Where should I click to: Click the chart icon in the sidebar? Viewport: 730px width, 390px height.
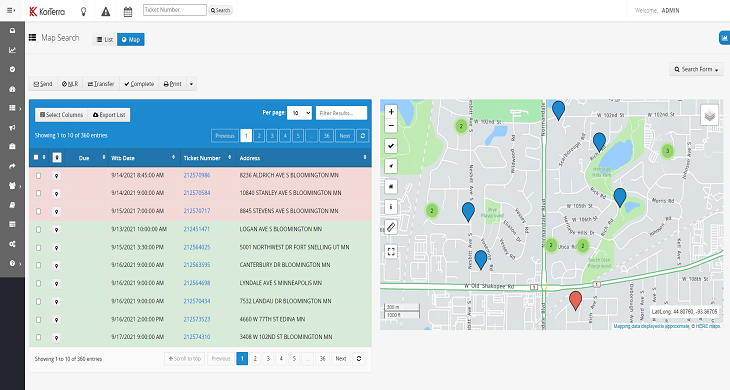13,50
